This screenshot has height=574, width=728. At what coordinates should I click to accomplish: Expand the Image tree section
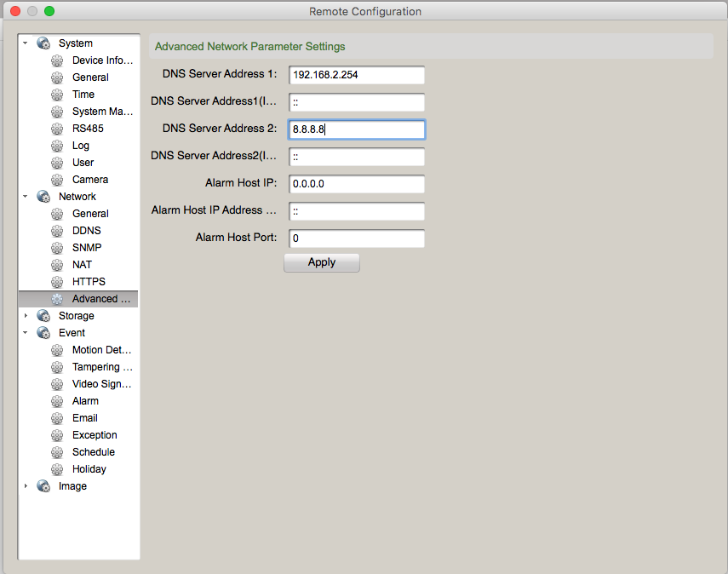26,486
